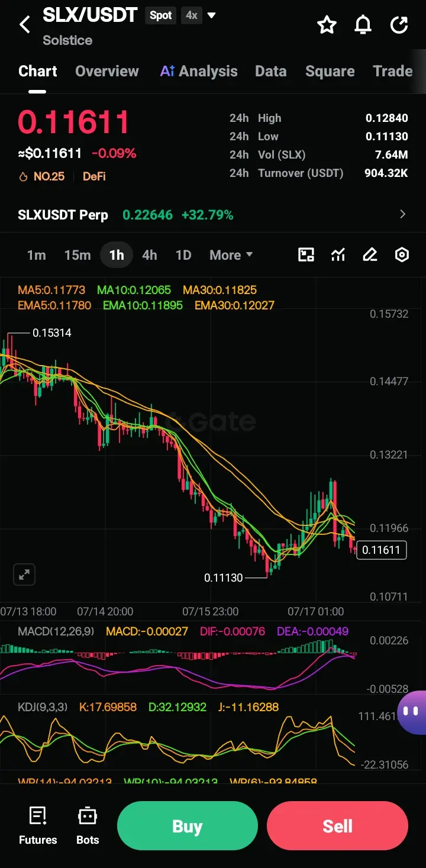The width and height of the screenshot is (426, 868).
Task: Open Futures from bottom bar
Action: [x=38, y=826]
